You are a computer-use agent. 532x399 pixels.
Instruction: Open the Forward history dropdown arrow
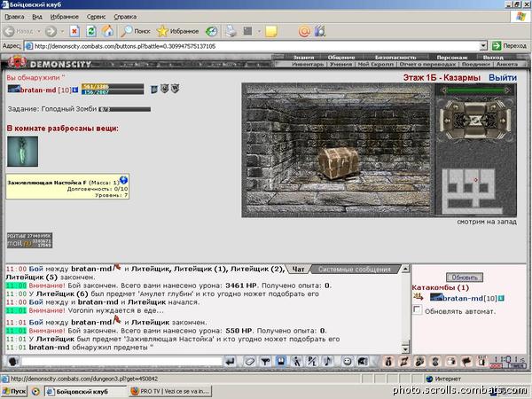(62, 31)
